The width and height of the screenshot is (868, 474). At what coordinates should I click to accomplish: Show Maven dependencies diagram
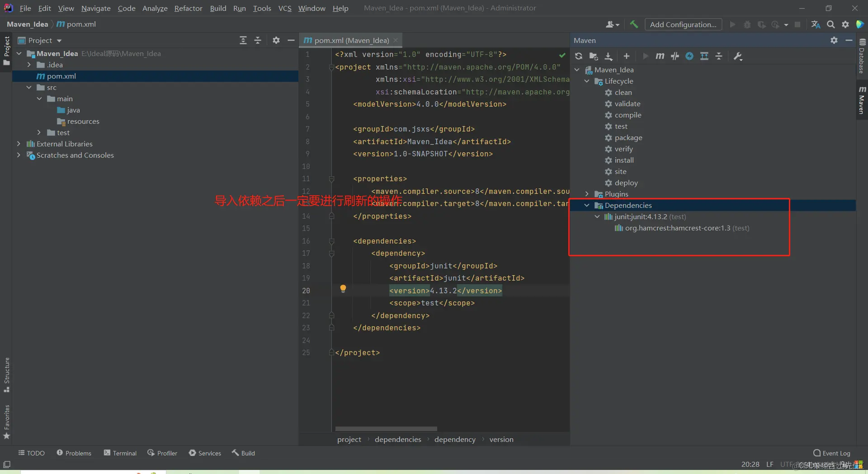(704, 56)
